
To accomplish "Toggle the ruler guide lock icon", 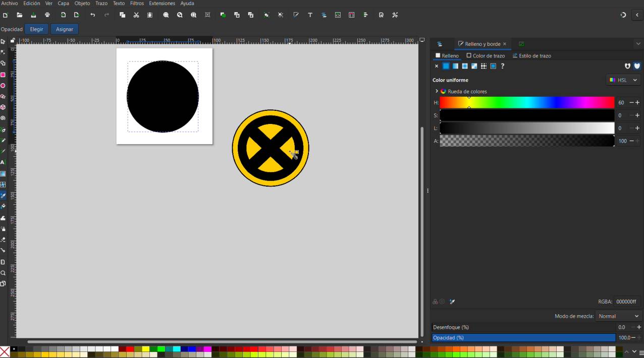I will [x=13, y=40].
